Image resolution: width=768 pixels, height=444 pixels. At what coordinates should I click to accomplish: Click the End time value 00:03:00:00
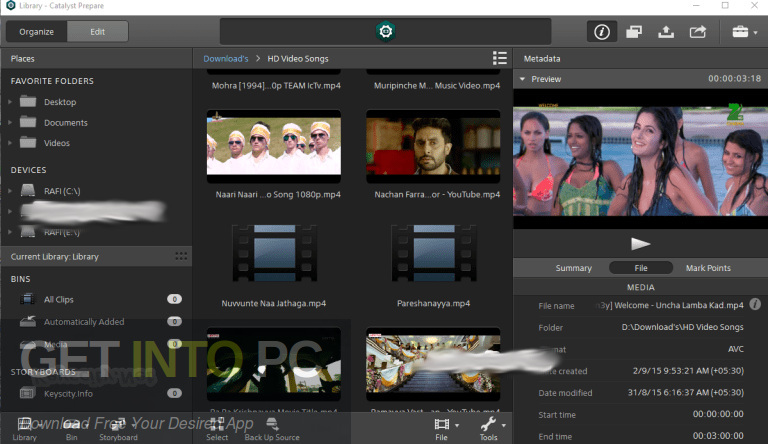point(718,436)
